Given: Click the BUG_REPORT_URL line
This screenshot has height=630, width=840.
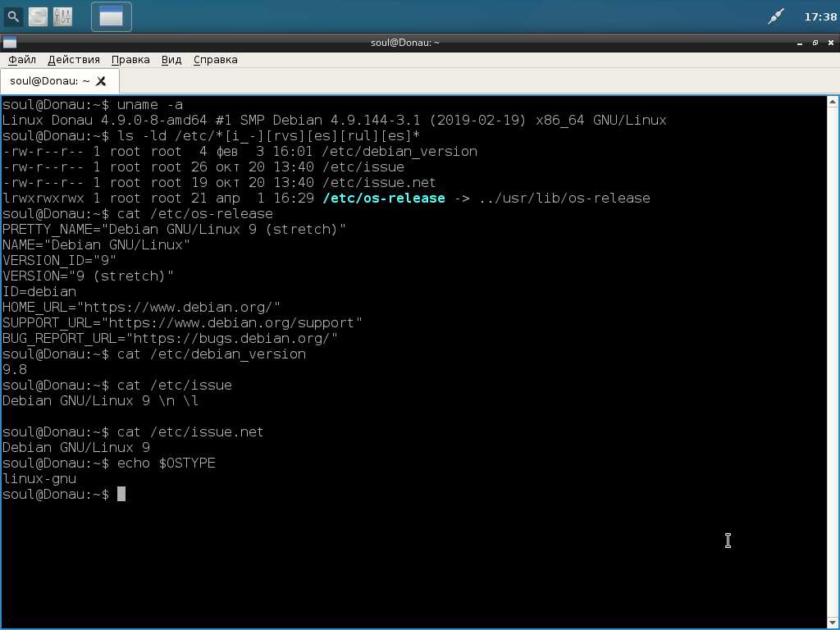Looking at the screenshot, I should click(170, 339).
